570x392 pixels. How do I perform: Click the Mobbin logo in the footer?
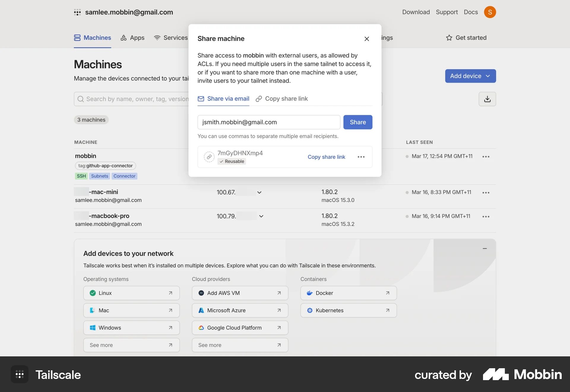[522, 374]
